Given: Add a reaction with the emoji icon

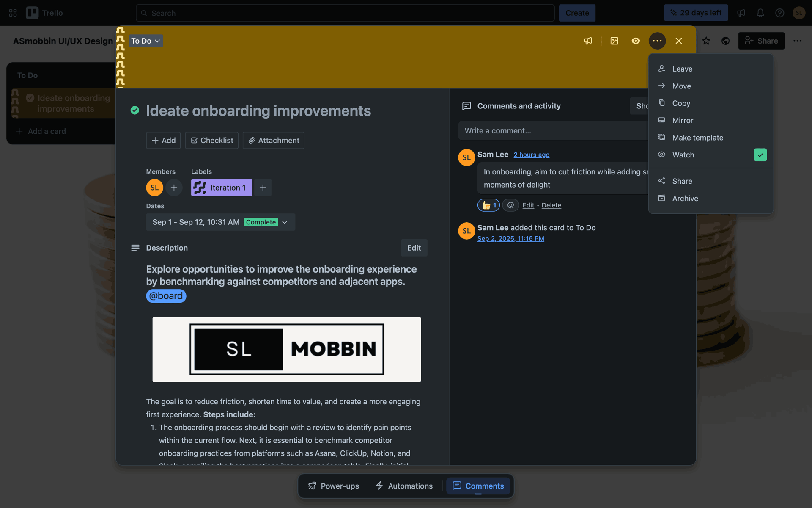Looking at the screenshot, I should [511, 205].
